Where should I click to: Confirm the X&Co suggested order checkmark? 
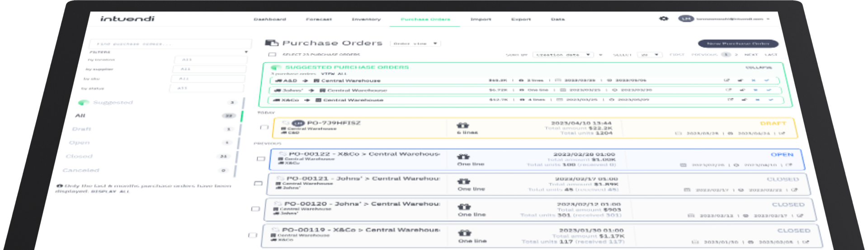pos(771,99)
